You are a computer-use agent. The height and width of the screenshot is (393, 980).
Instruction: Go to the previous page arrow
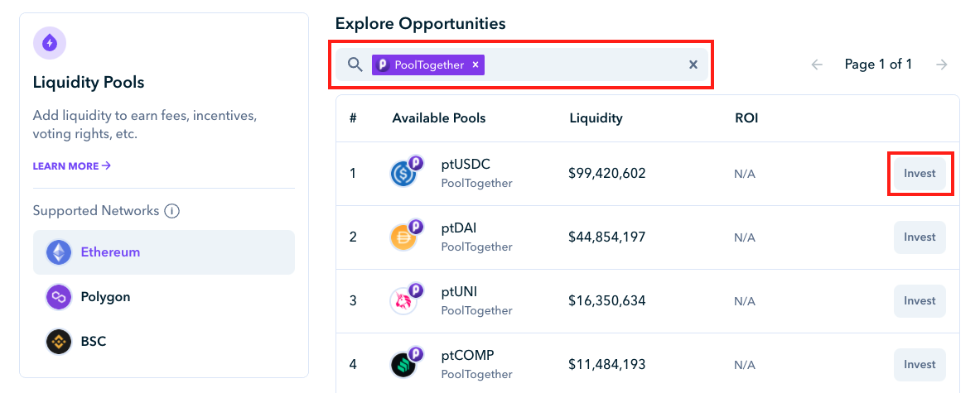(817, 65)
